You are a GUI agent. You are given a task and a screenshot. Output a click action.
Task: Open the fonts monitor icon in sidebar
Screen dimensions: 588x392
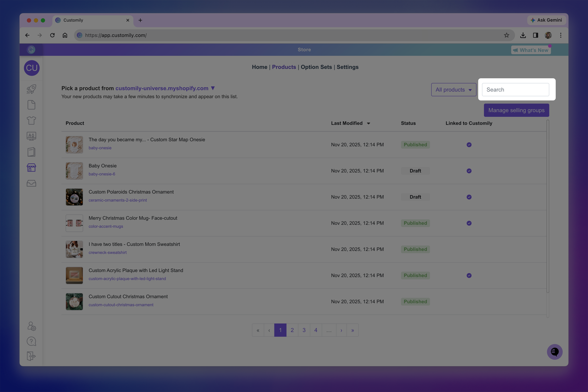pyautogui.click(x=31, y=136)
